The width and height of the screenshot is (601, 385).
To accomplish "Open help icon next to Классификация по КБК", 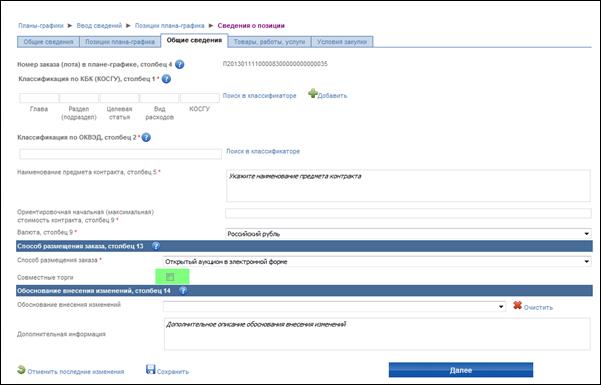I will [166, 79].
